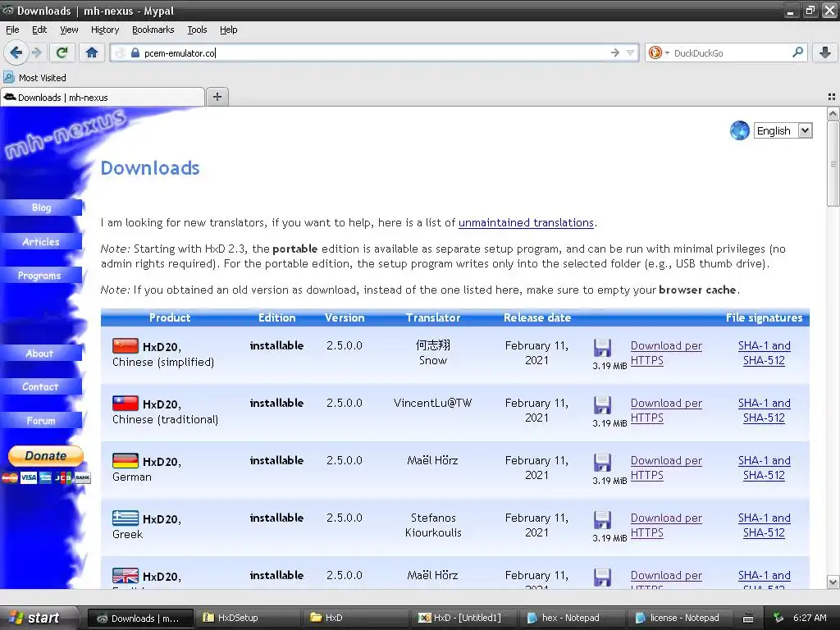
Task: Click the German flag icon
Action: 126,460
